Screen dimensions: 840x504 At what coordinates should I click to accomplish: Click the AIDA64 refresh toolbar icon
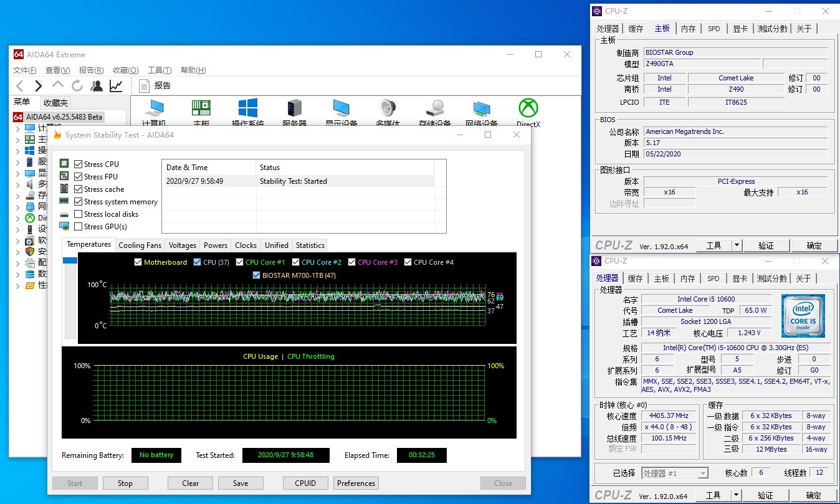tap(77, 86)
